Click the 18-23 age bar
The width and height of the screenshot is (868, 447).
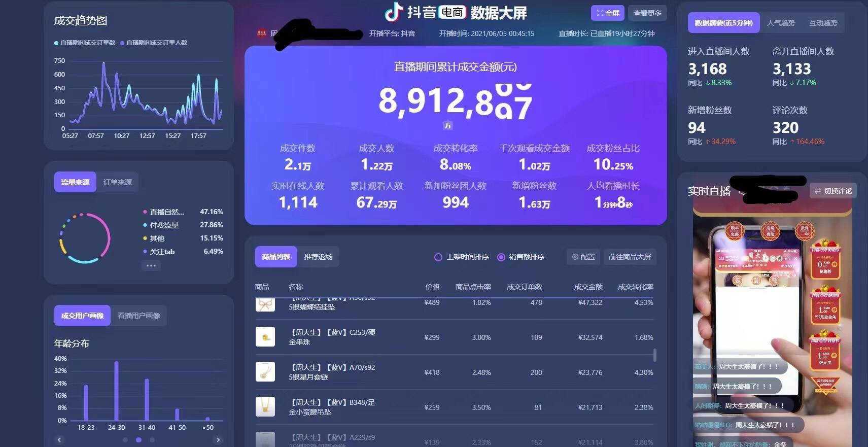(x=86, y=403)
